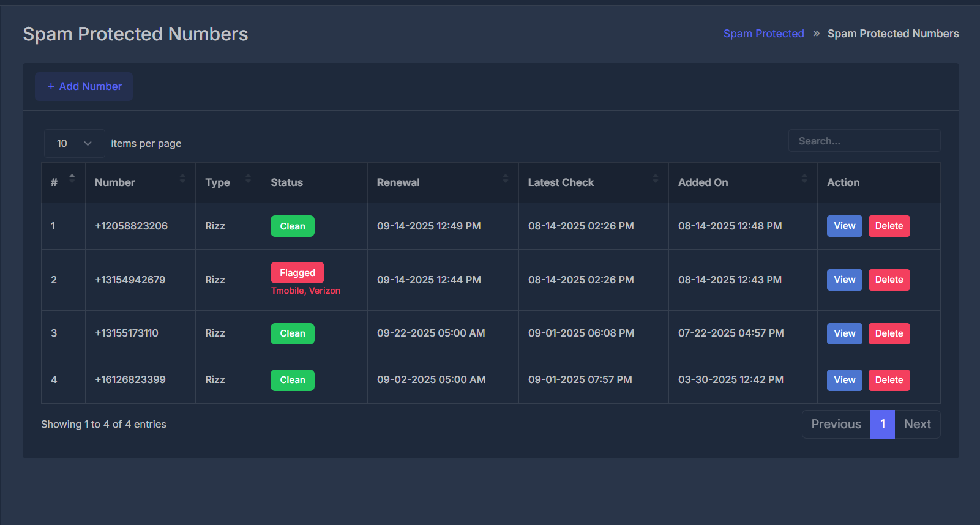Sort table by Number column icon
The image size is (980, 525).
[x=182, y=178]
